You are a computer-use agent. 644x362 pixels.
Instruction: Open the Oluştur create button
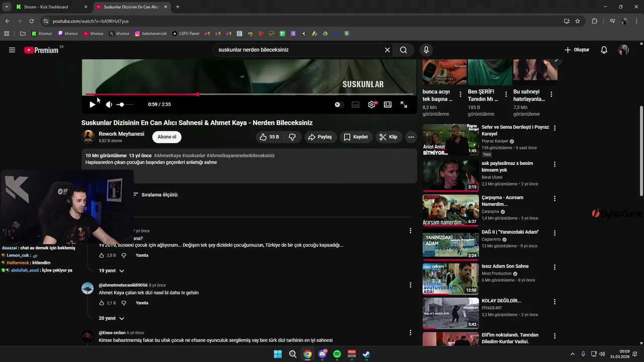coord(577,50)
